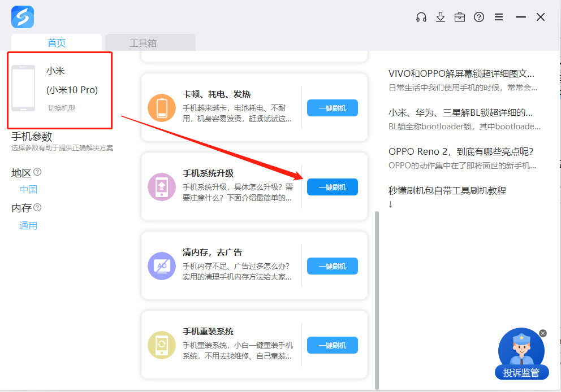Click help icon next to 内存

[x=37, y=207]
